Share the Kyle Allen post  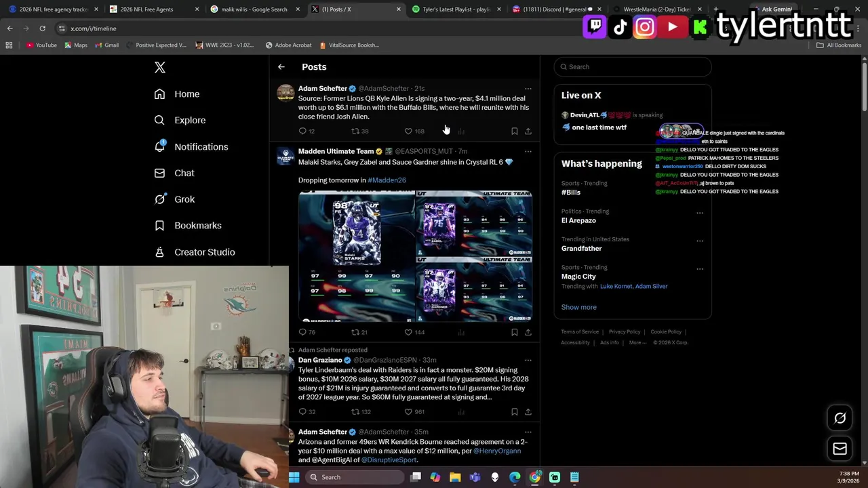[528, 131]
